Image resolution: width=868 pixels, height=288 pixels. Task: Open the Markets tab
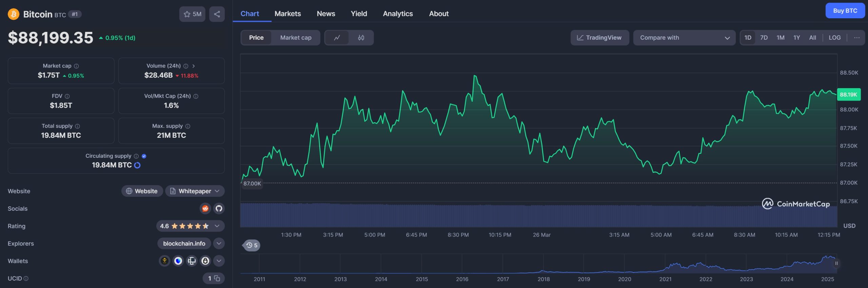[x=288, y=14]
